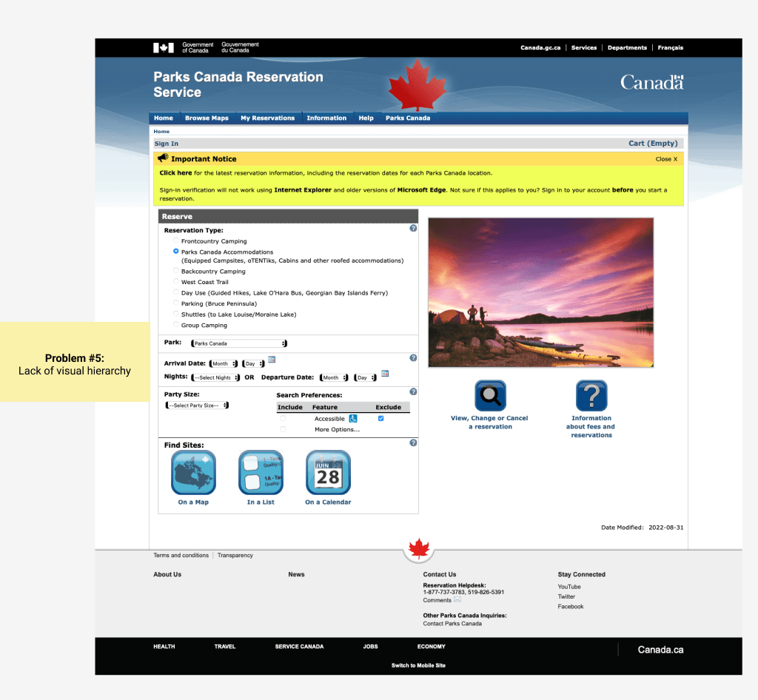Click the help icon beside Find Sites
This screenshot has width=758, height=700.
coord(413,442)
